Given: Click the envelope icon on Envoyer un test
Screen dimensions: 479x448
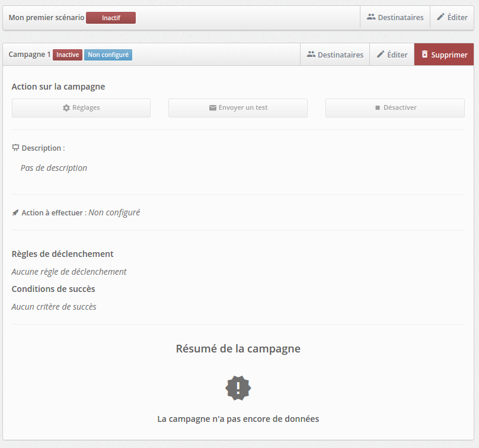Looking at the screenshot, I should 212,108.
